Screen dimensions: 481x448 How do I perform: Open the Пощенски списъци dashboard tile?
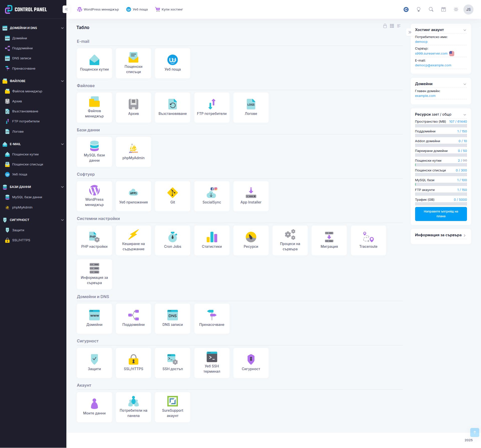(x=133, y=63)
